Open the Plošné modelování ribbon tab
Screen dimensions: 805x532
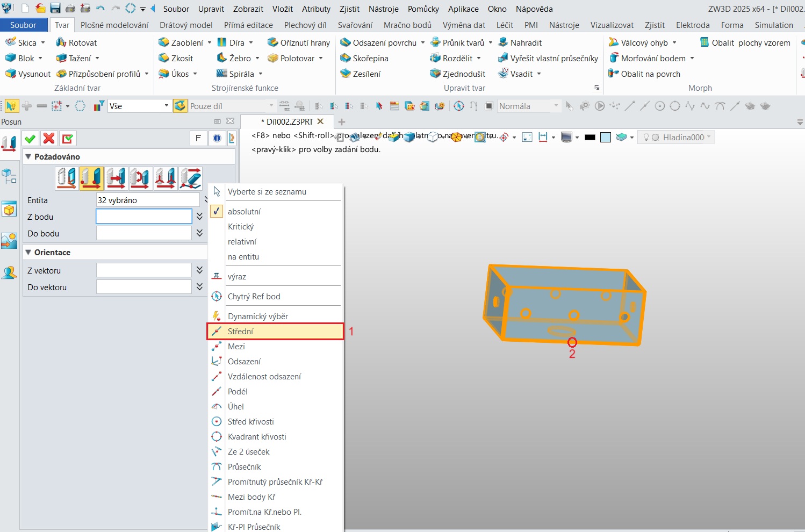point(114,25)
